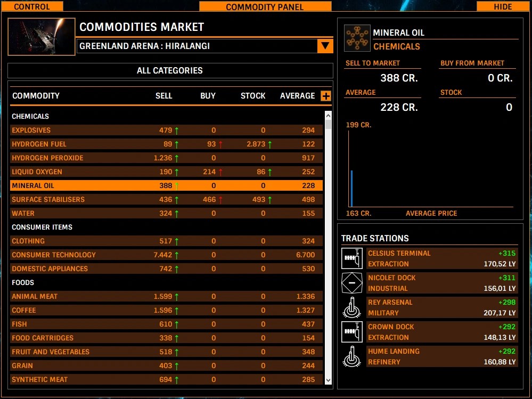Image resolution: width=532 pixels, height=399 pixels.
Task: Click the orange plus icon on table header
Action: [325, 96]
